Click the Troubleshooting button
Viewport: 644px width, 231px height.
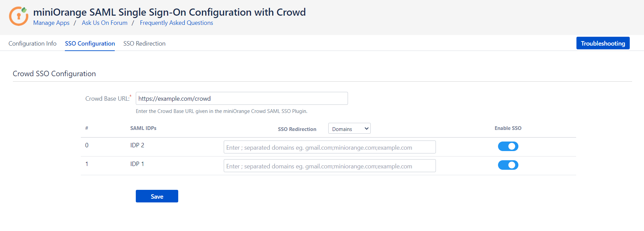coord(603,43)
